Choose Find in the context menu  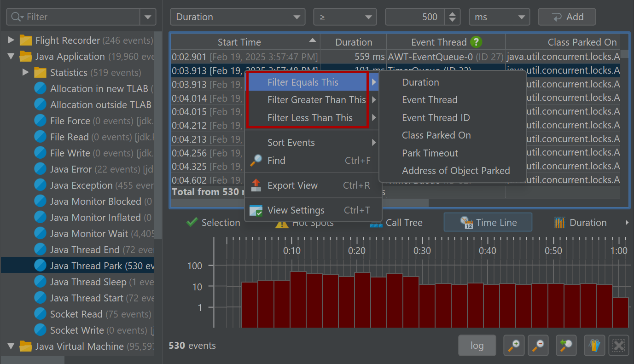(x=313, y=161)
